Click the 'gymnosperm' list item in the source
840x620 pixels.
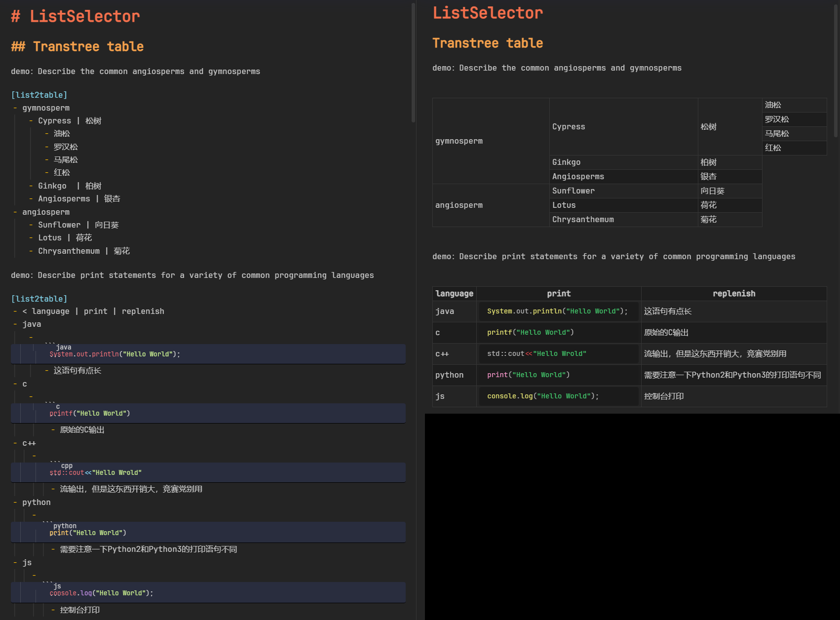coord(45,108)
